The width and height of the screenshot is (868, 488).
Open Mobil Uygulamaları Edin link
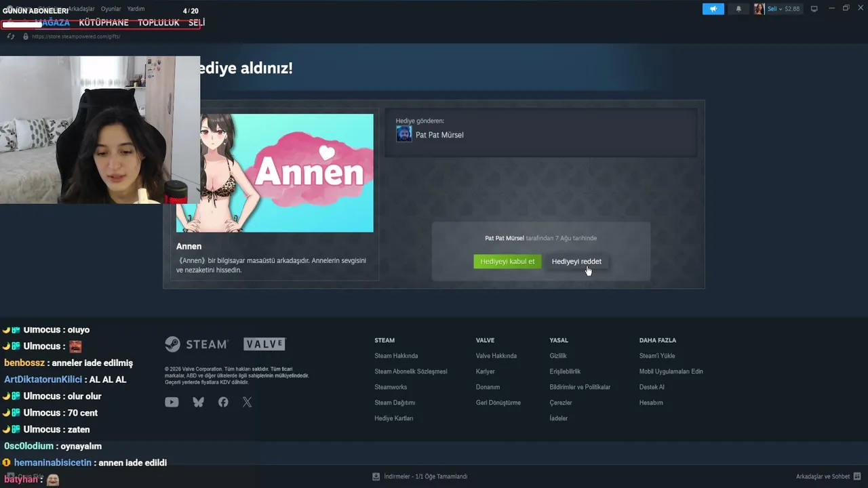tap(671, 371)
